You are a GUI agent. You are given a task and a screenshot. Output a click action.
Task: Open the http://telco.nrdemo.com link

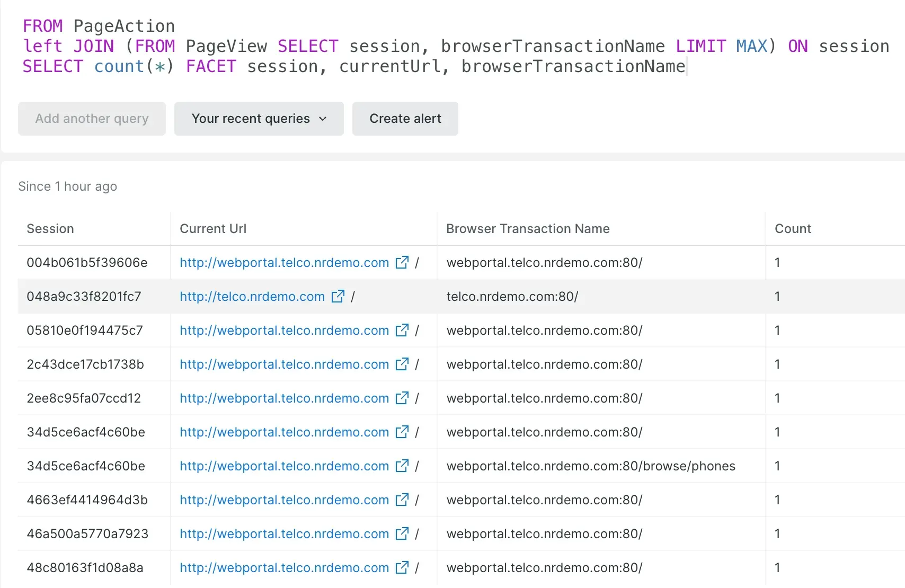point(252,297)
